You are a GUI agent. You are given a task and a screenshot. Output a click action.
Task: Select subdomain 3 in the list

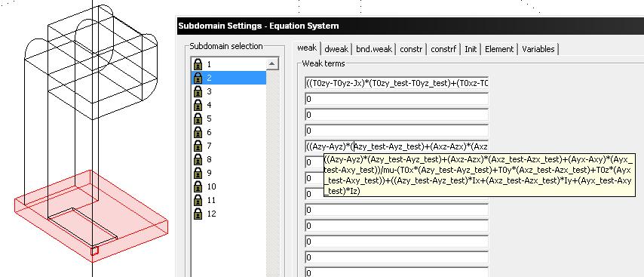[x=228, y=91]
